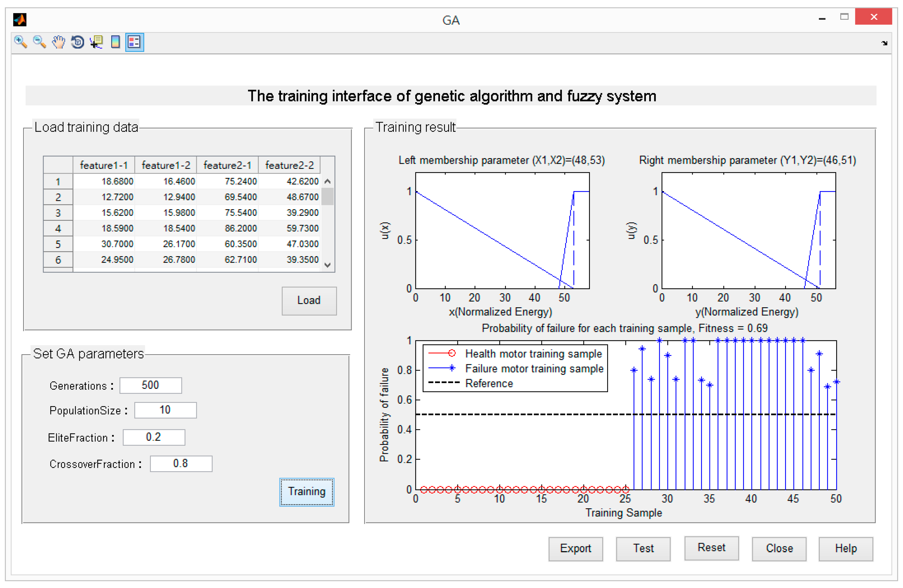The image size is (903, 588).
Task: Activate the Pan hand tool
Action: (x=59, y=42)
